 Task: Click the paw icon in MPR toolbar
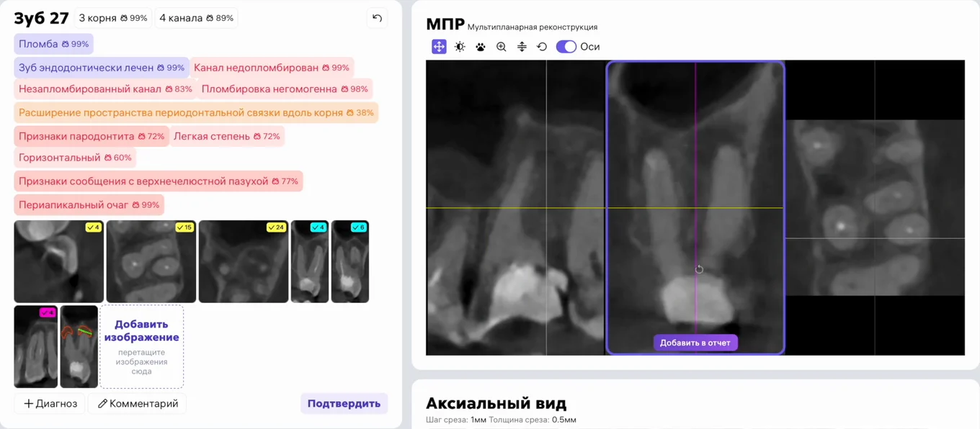(x=481, y=47)
